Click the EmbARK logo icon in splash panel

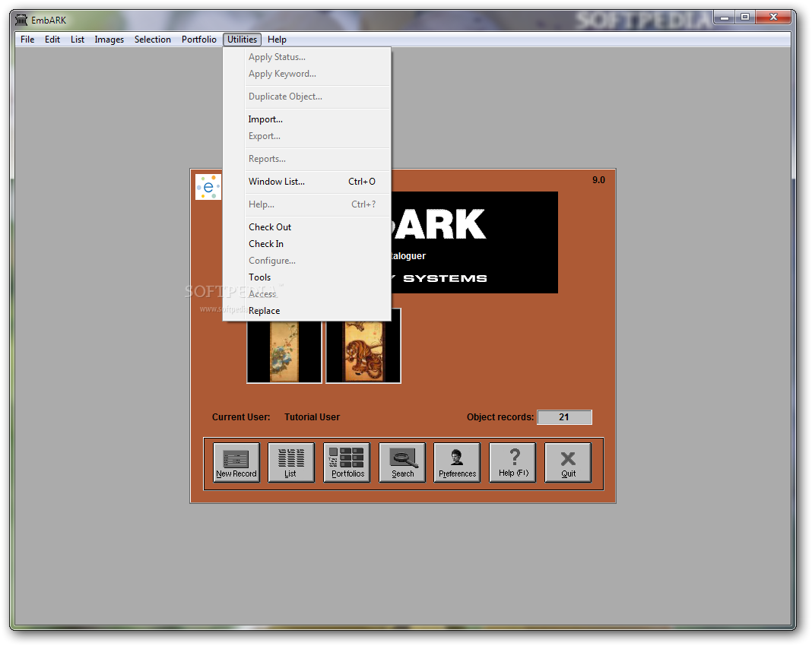point(208,187)
